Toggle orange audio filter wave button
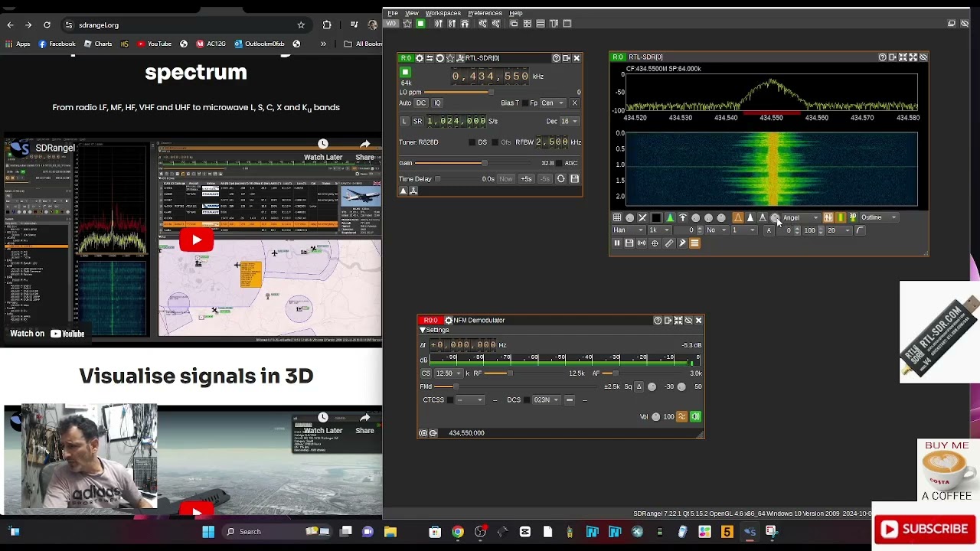Image resolution: width=980 pixels, height=551 pixels. pos(681,417)
